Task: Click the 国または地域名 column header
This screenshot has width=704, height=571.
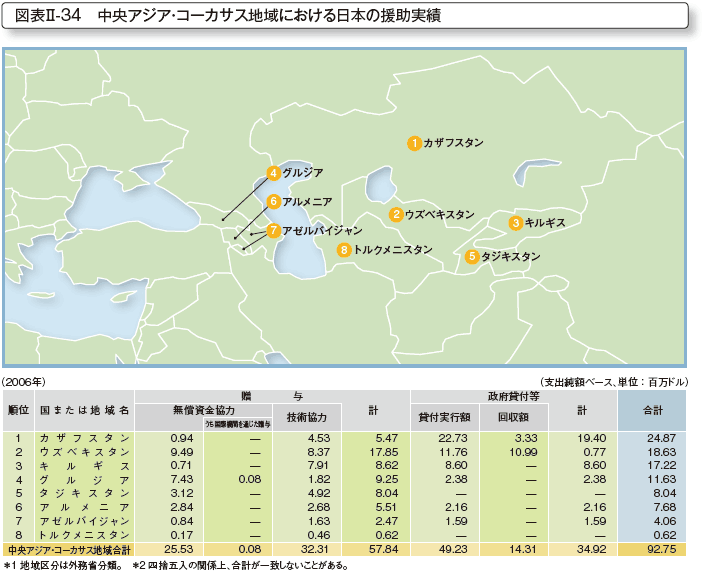Action: tap(84, 410)
